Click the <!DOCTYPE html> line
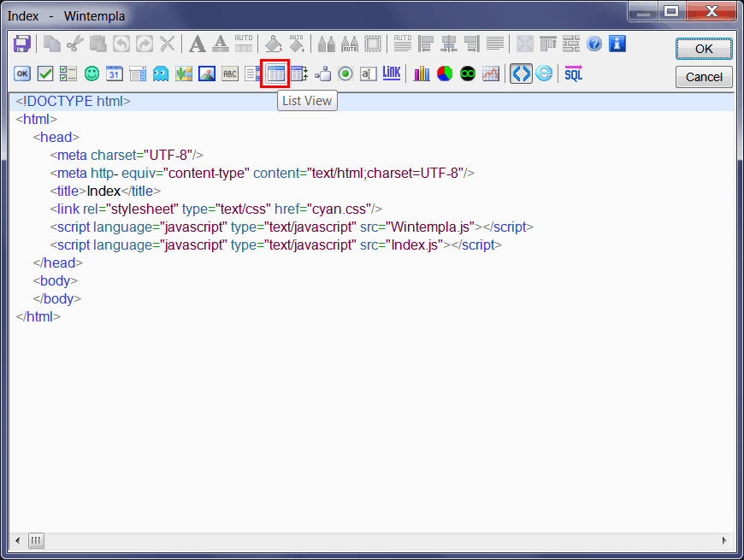The image size is (744, 560). (x=73, y=102)
